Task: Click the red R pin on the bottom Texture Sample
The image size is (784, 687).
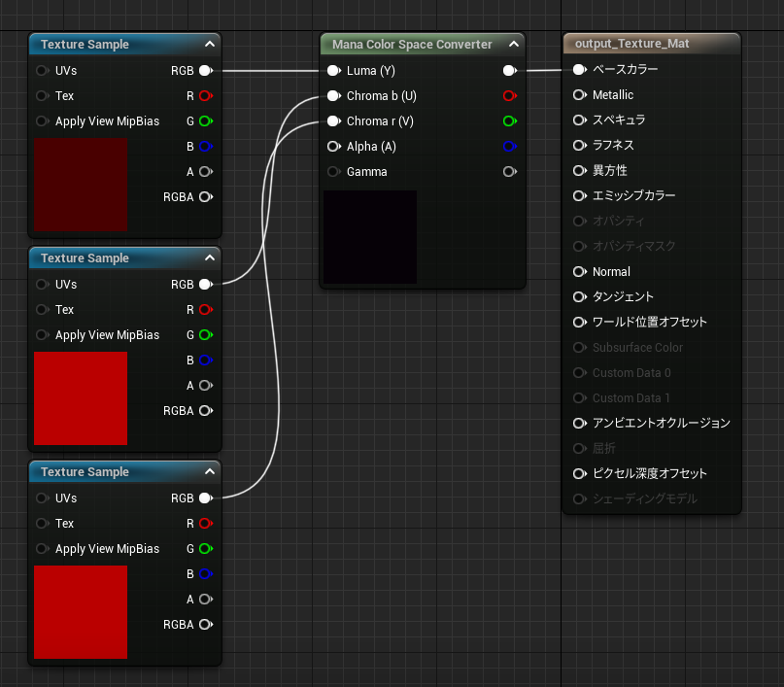Action: point(206,524)
